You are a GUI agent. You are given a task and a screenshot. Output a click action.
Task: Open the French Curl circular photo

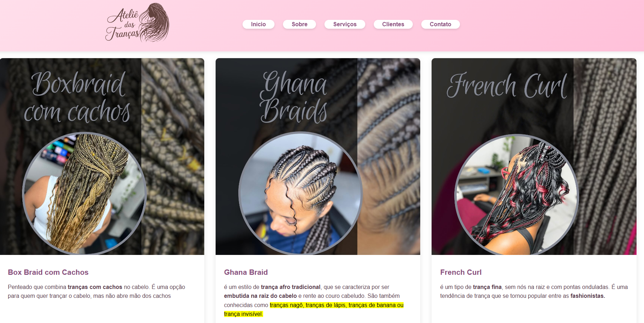(517, 195)
